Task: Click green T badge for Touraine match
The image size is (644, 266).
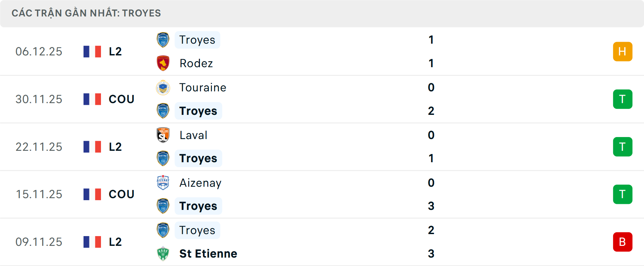Action: point(623,99)
